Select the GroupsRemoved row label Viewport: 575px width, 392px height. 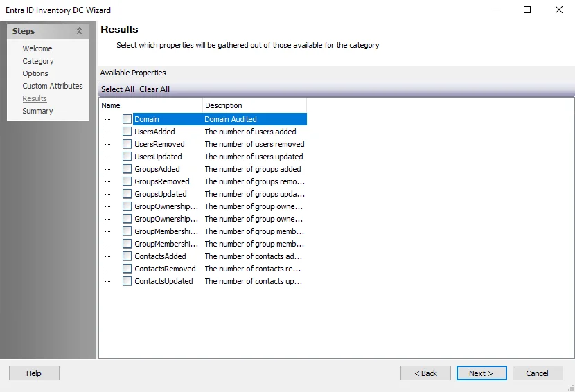tap(161, 181)
